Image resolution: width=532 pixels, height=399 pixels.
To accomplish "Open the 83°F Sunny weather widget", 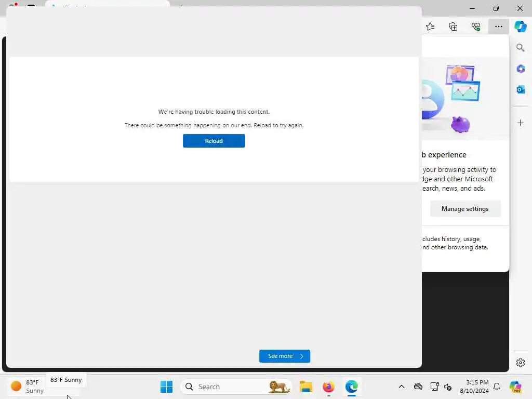I will tap(27, 387).
